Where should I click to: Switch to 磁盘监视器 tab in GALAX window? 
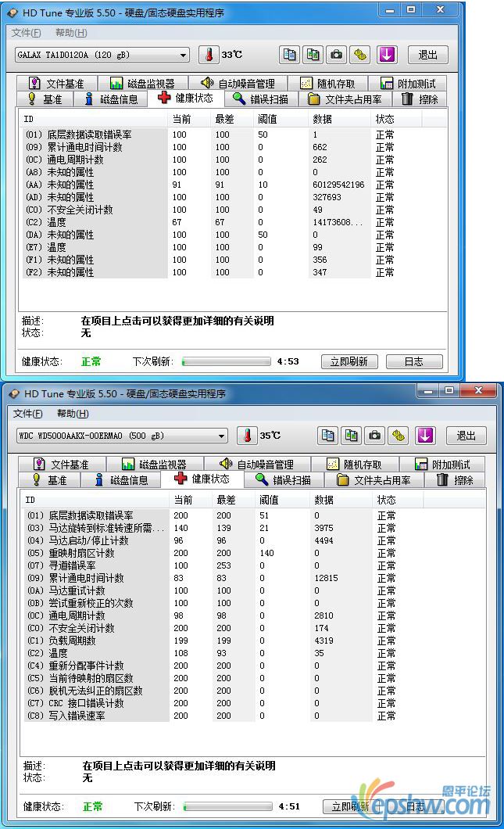pyautogui.click(x=143, y=84)
